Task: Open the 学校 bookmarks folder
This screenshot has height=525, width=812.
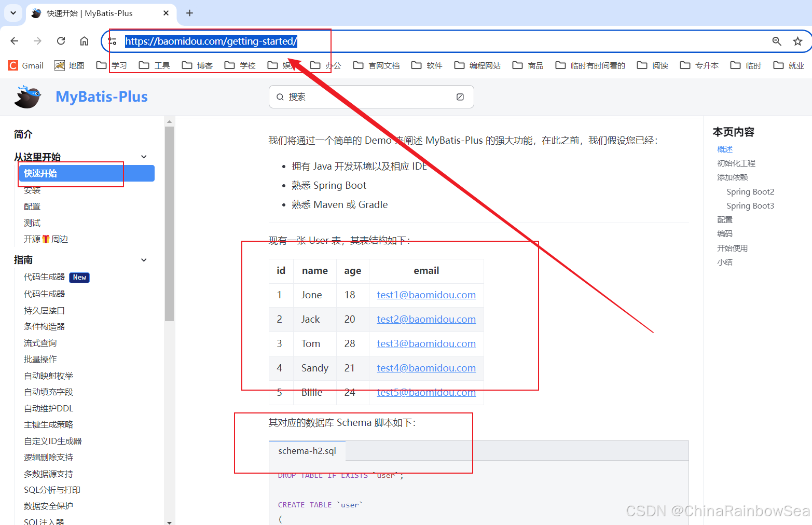Action: [x=240, y=65]
